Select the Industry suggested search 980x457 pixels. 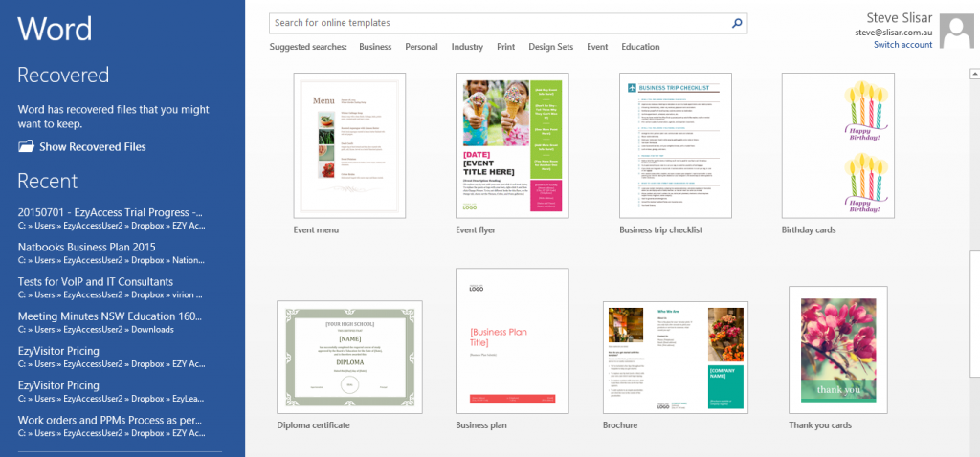tap(467, 47)
